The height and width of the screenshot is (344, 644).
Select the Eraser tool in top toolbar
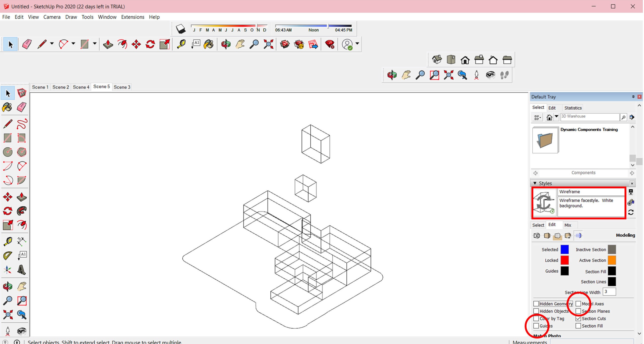click(x=27, y=44)
